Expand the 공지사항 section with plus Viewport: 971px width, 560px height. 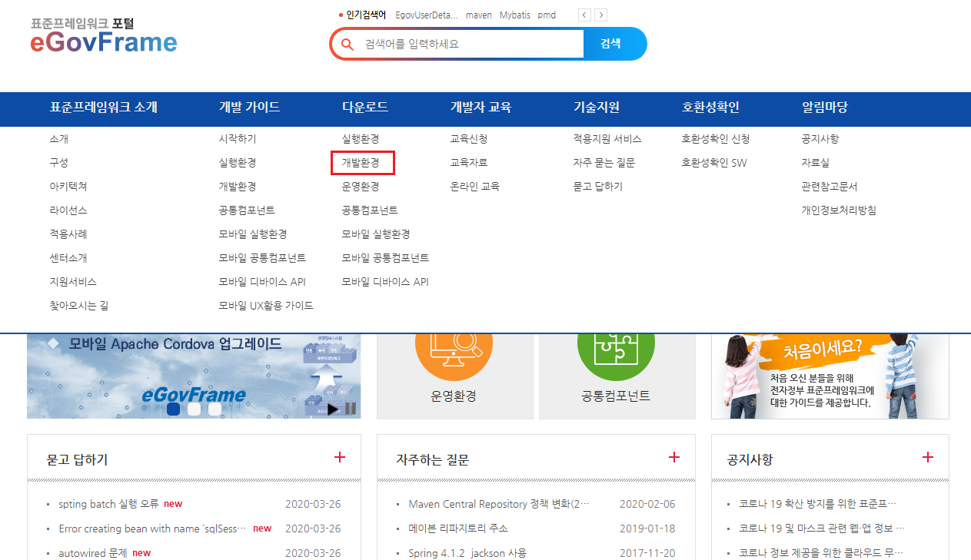pos(928,458)
